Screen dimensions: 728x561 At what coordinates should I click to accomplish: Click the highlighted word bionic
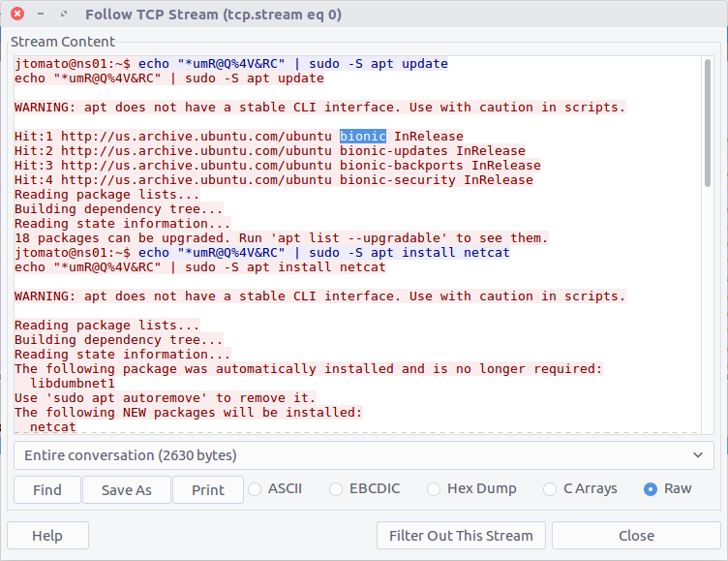click(x=363, y=136)
